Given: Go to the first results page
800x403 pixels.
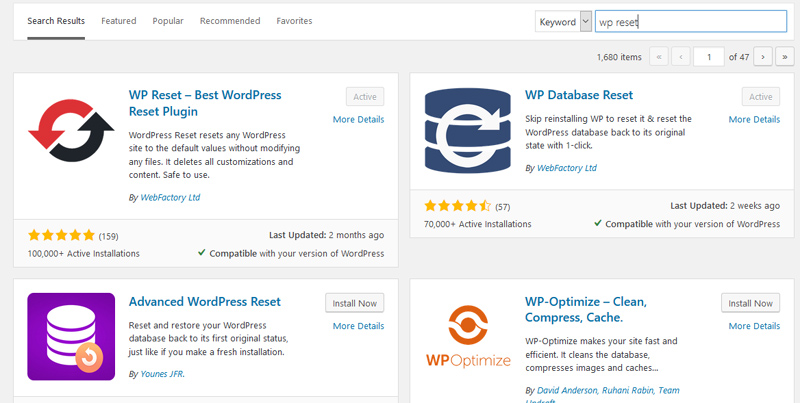Looking at the screenshot, I should pyautogui.click(x=659, y=57).
